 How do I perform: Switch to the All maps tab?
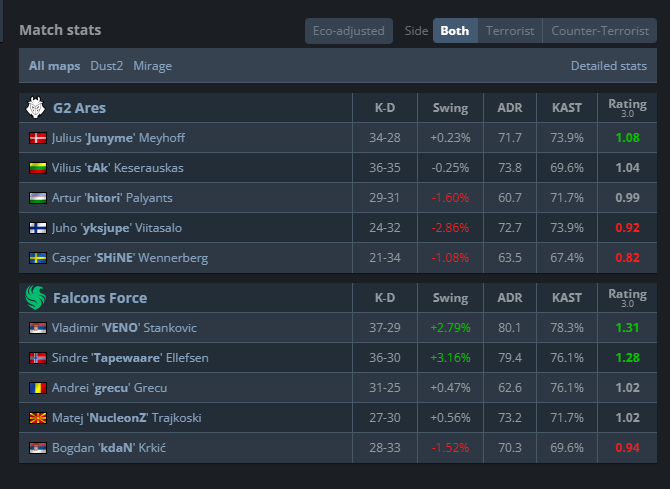click(x=54, y=66)
